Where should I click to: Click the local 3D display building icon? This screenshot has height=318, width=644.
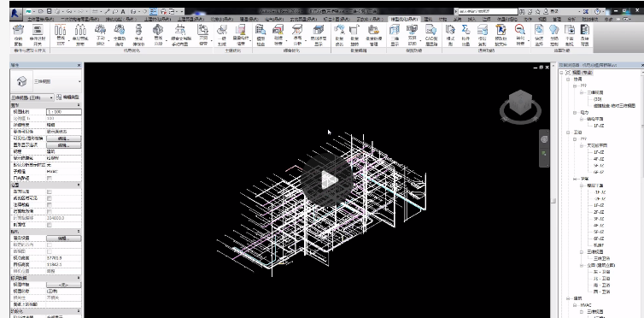point(319,30)
